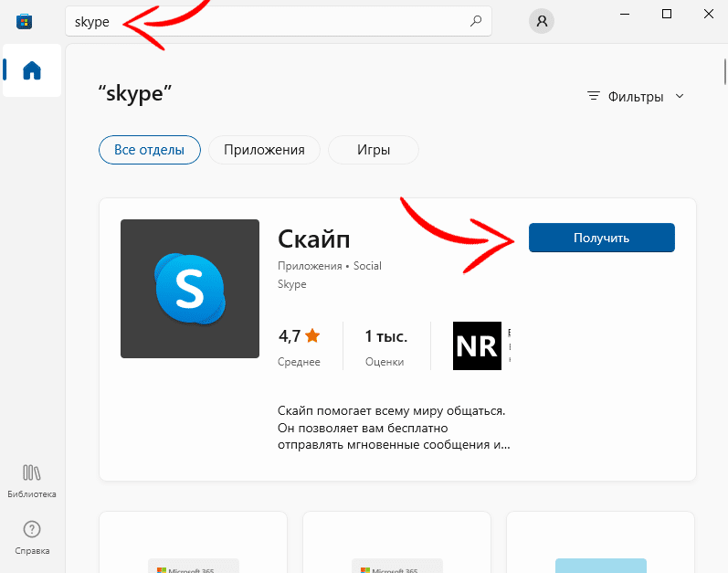728x573 pixels.
Task: Select the Все отделы filter tab
Action: tap(149, 149)
